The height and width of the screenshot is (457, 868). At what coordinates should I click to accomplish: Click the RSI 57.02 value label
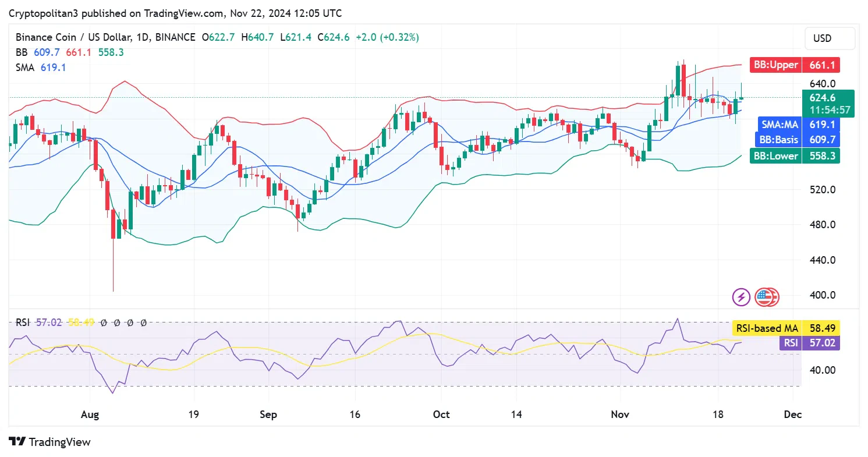tap(809, 343)
